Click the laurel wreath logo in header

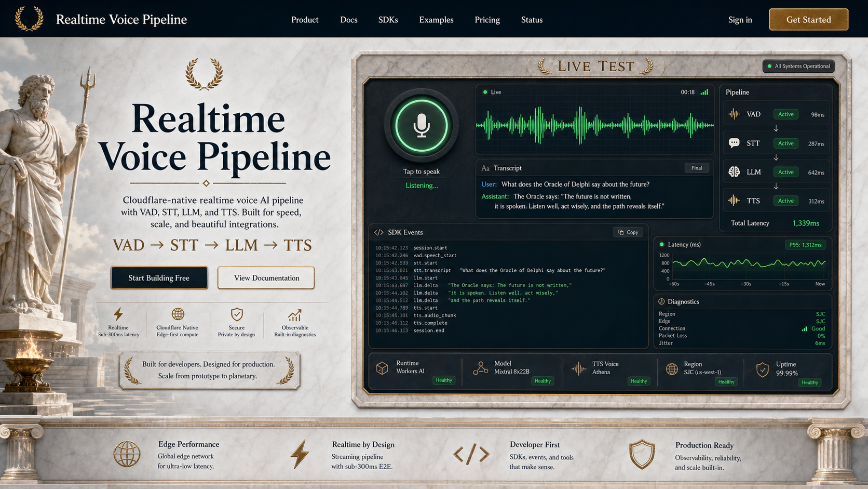coord(29,19)
